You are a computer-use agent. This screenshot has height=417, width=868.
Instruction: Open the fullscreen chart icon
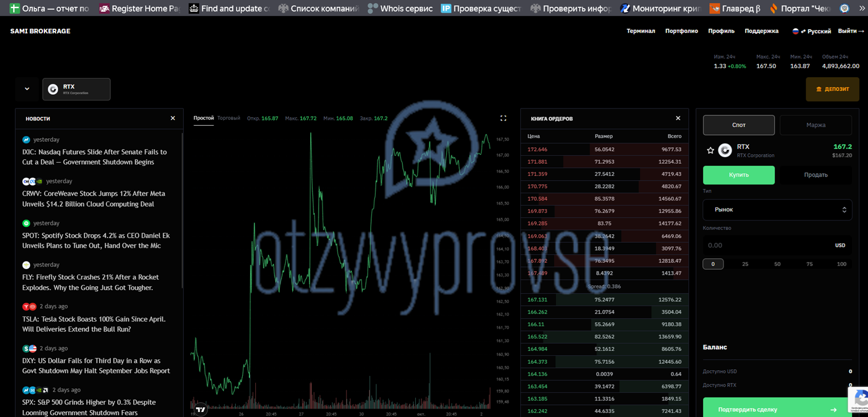pyautogui.click(x=503, y=118)
